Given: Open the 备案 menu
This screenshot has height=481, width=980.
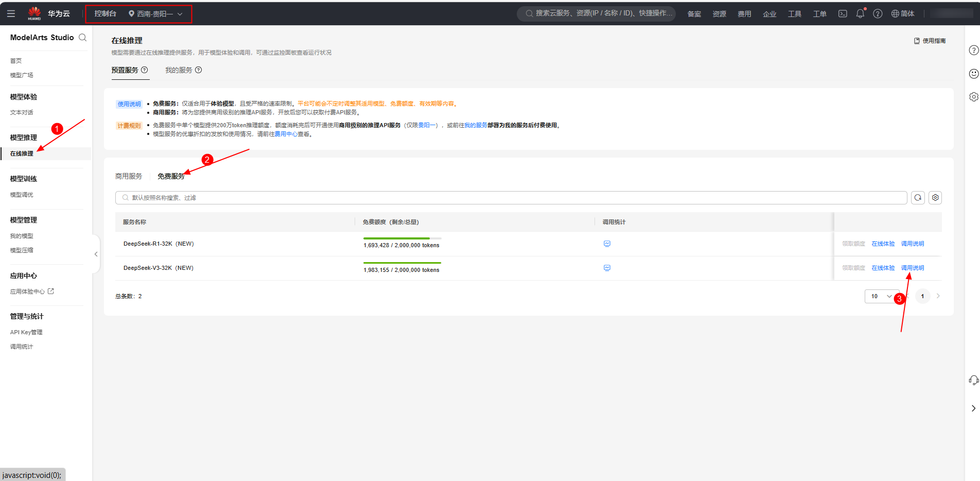Looking at the screenshot, I should [x=694, y=14].
